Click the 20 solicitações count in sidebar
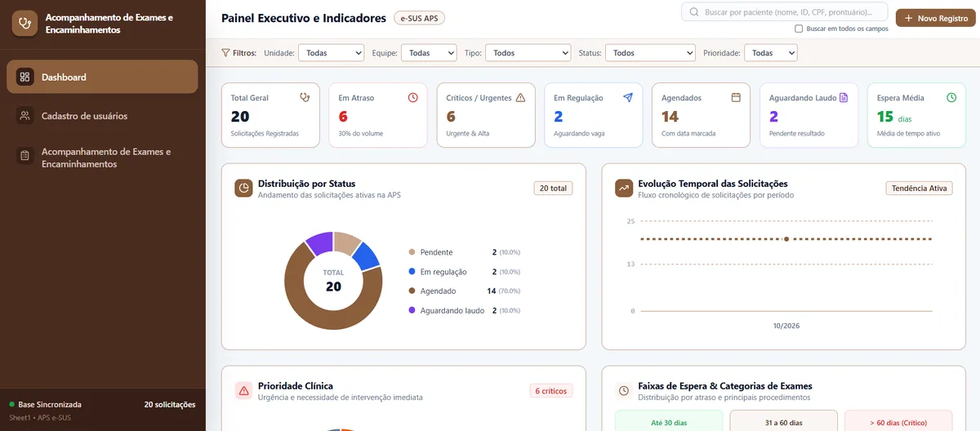 pyautogui.click(x=170, y=404)
